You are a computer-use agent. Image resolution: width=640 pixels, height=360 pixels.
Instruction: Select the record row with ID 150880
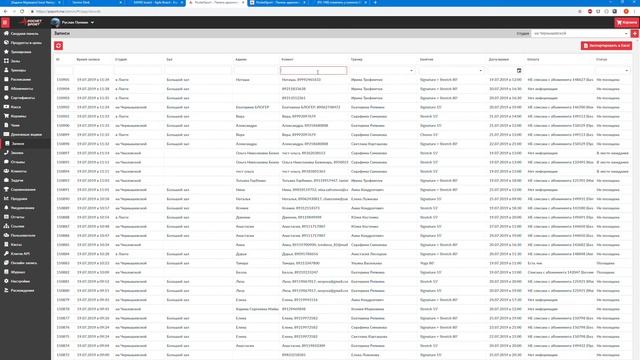[x=343, y=291]
